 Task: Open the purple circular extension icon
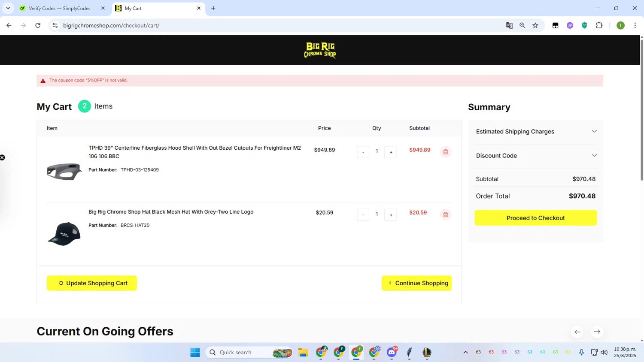[570, 25]
